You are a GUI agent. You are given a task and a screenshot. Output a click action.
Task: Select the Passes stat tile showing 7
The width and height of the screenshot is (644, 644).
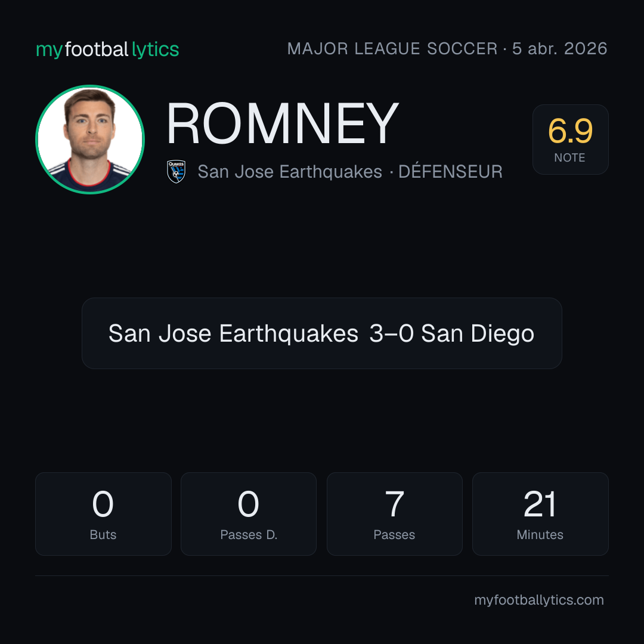click(x=394, y=514)
